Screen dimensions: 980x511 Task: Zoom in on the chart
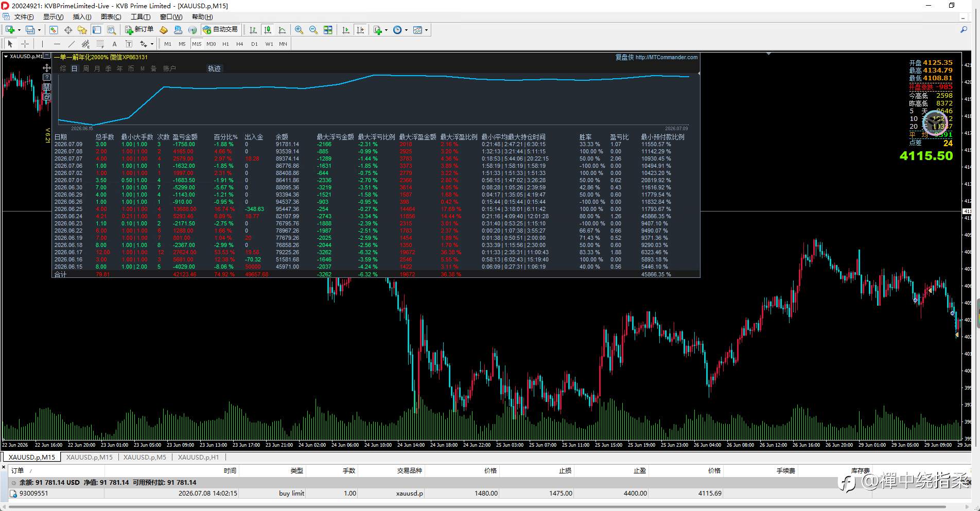tap(299, 30)
